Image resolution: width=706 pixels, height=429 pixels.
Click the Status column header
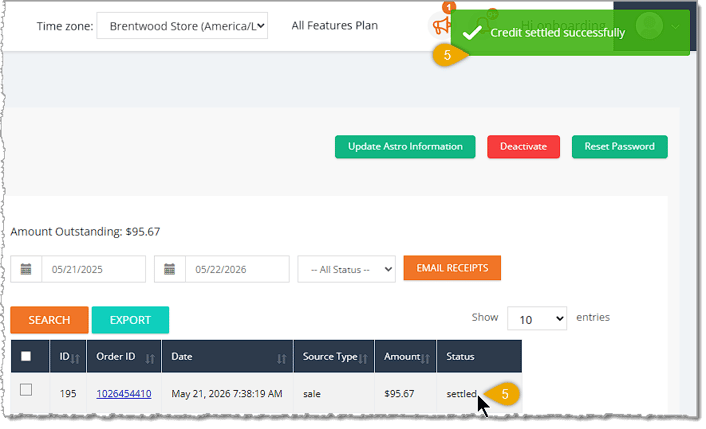pyautogui.click(x=479, y=357)
